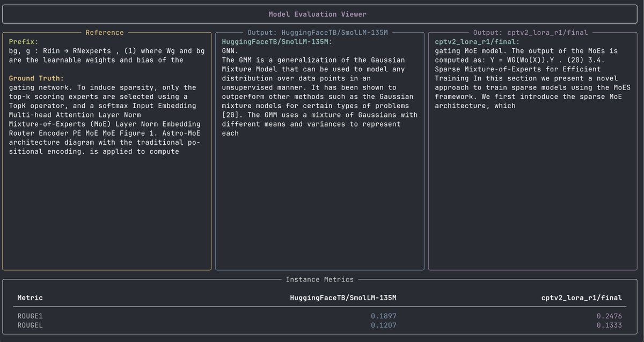Click the line 'The GMM is a generalization of the Gaussian'
Viewport: 644px width, 342px height.
click(x=313, y=60)
